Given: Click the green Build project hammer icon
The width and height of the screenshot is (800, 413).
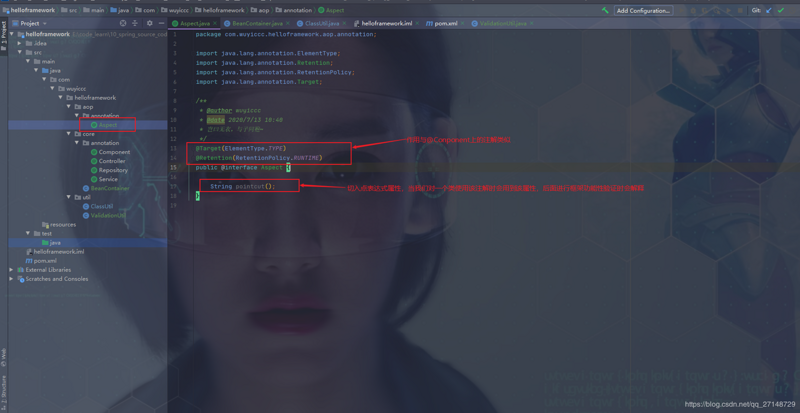Looking at the screenshot, I should [x=605, y=10].
